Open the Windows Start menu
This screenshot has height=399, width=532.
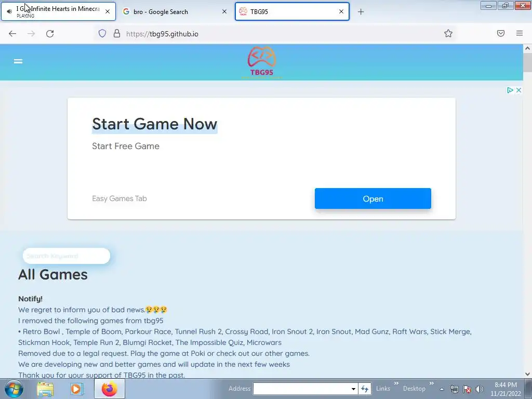coord(14,389)
